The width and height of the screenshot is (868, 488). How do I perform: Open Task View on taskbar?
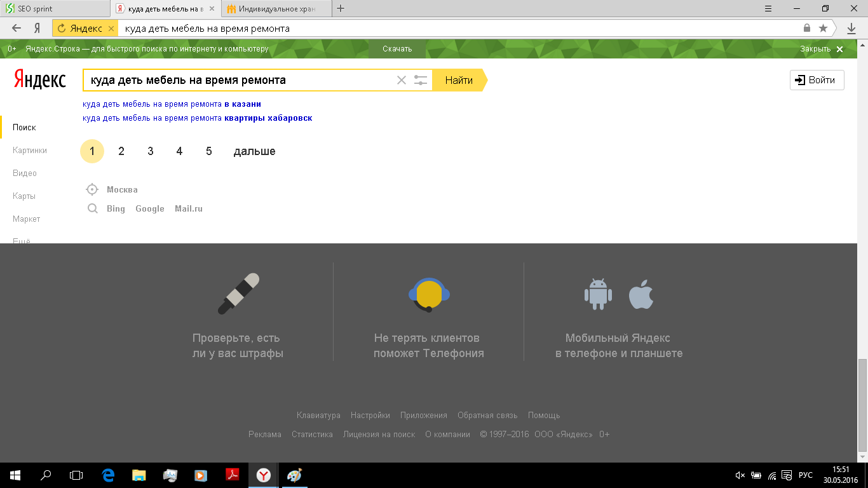point(76,475)
